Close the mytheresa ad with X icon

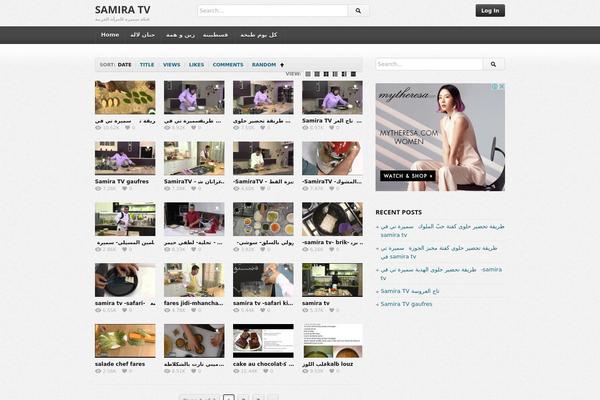click(x=501, y=87)
